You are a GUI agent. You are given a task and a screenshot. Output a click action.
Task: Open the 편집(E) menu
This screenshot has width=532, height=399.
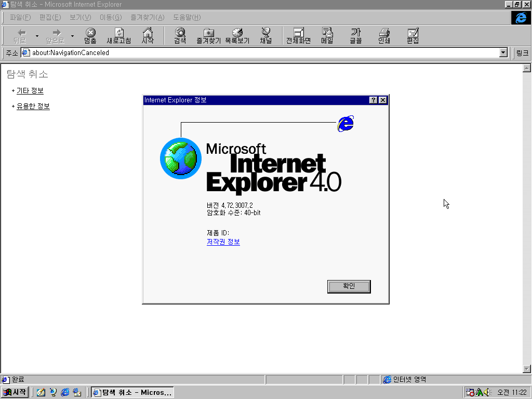pyautogui.click(x=50, y=17)
